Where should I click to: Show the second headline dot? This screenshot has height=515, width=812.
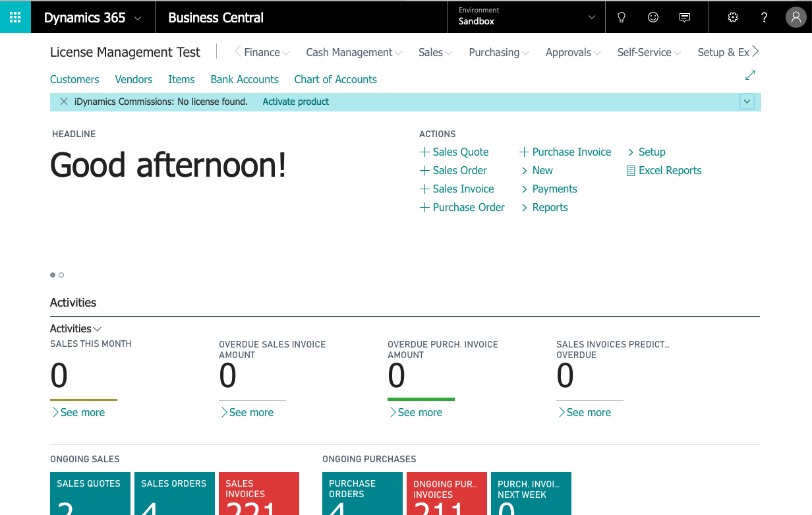coord(61,275)
